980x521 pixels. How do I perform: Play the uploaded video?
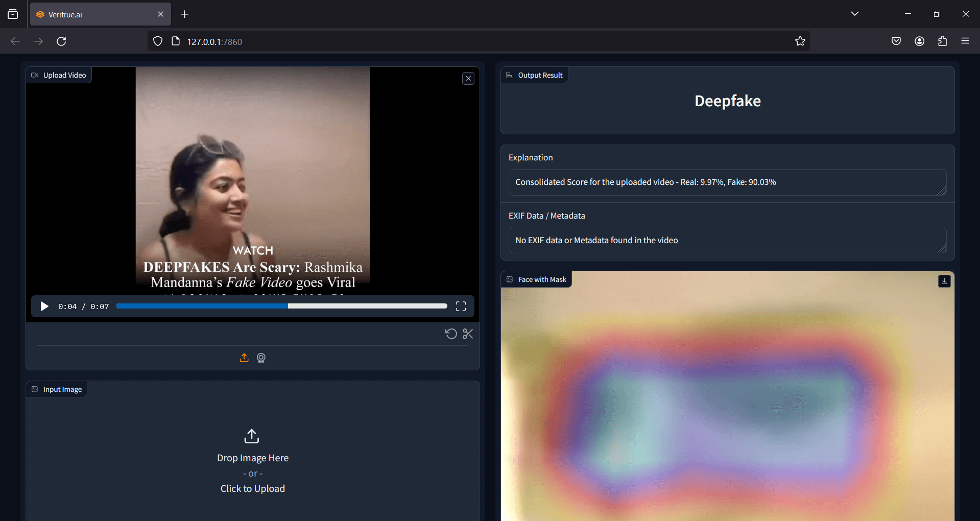click(x=44, y=306)
